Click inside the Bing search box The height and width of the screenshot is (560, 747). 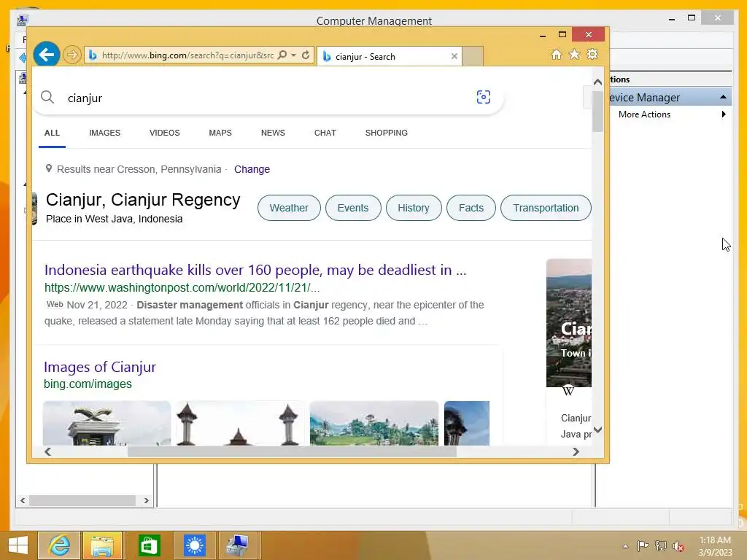(267, 98)
